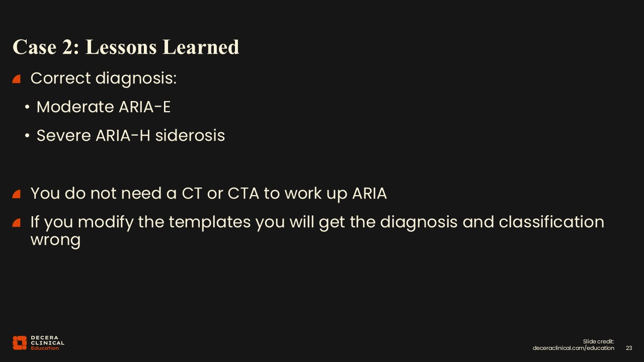Screen dimensions: 644x362
Task: Click the orange bullet beside "You do not need"
Action: tap(17, 194)
